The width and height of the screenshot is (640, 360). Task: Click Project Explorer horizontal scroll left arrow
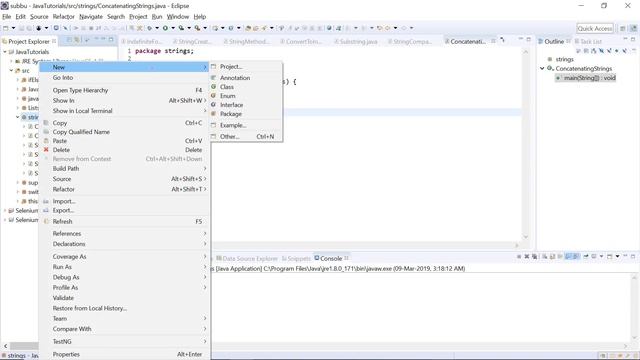coord(5,346)
